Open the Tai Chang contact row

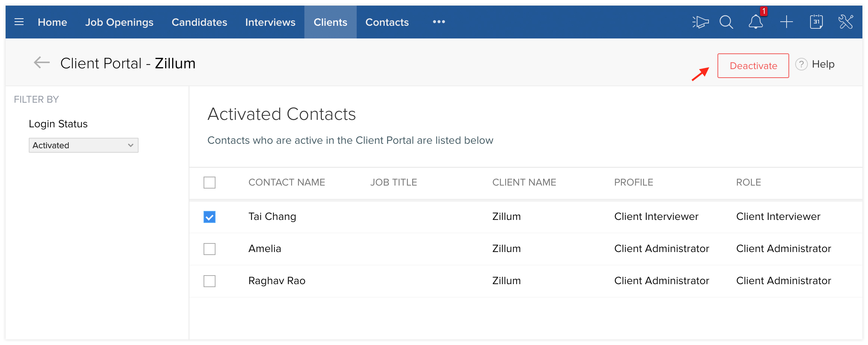point(272,217)
